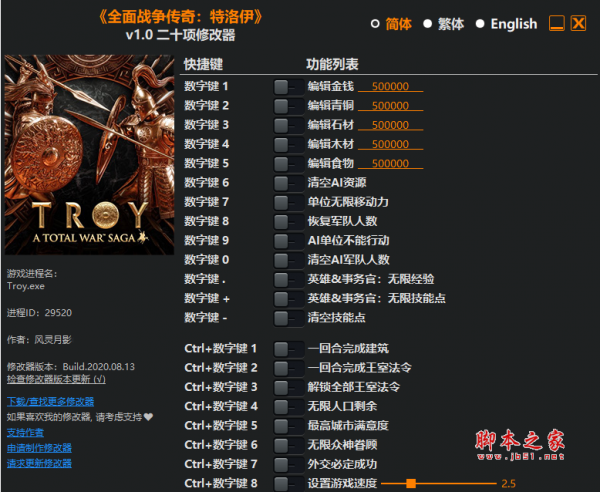Click the 进程ID: 29520 text
Screen dimensions: 600x492
click(x=39, y=313)
